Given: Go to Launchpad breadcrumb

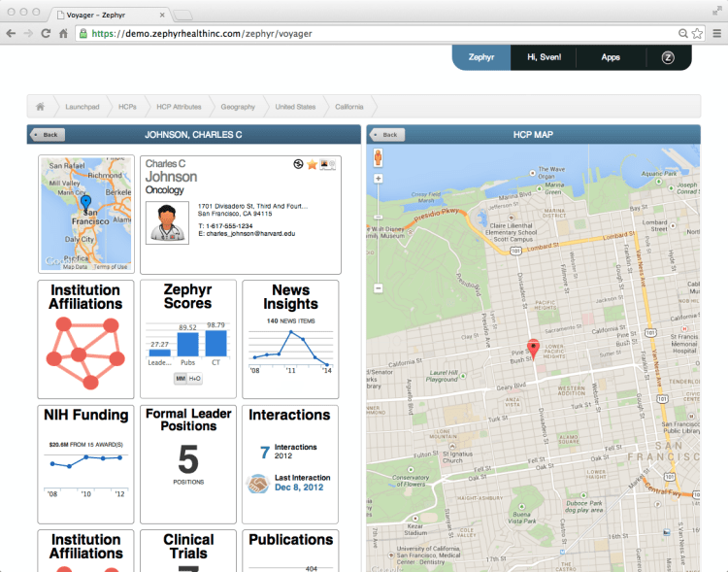Looking at the screenshot, I should [x=83, y=107].
